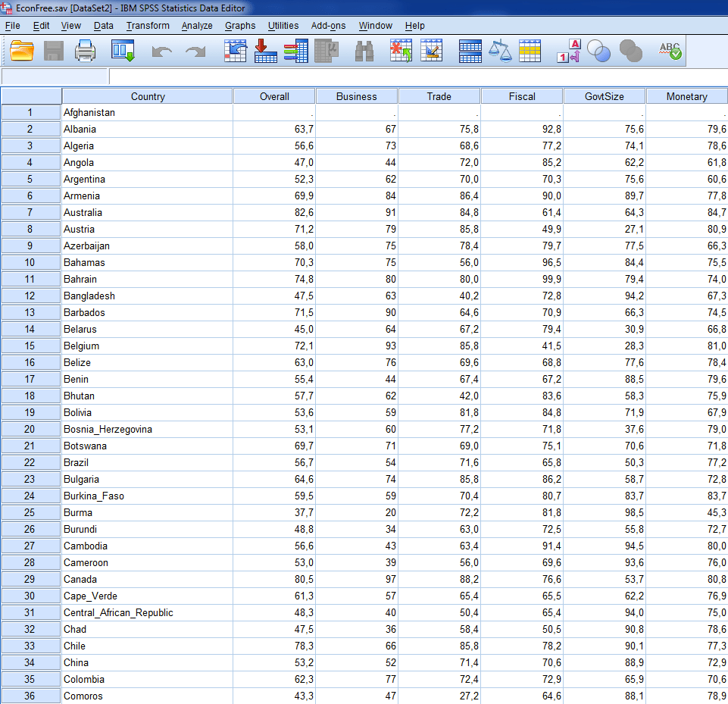Click the cell value editor bar
Screen dimensions: 728x704
click(x=418, y=76)
